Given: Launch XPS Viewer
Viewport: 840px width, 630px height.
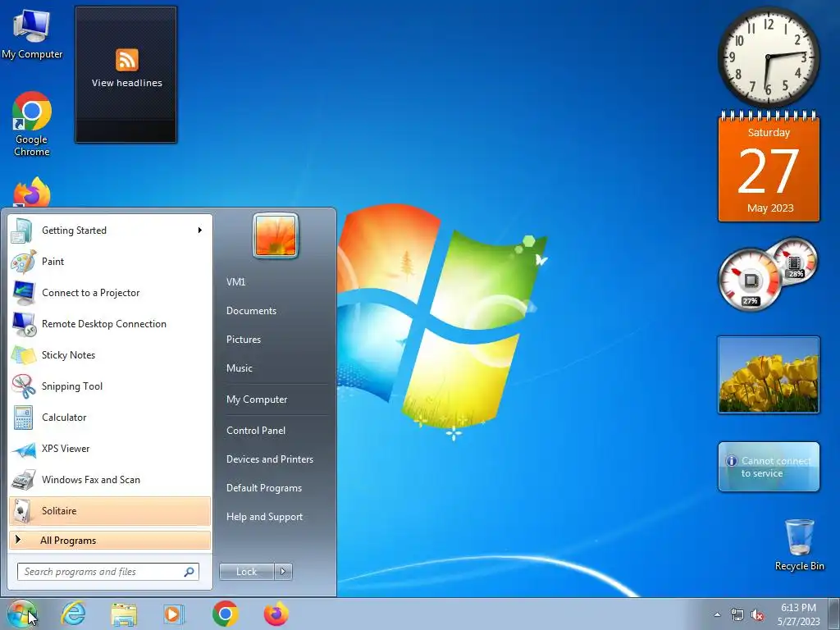Looking at the screenshot, I should pos(110,449).
